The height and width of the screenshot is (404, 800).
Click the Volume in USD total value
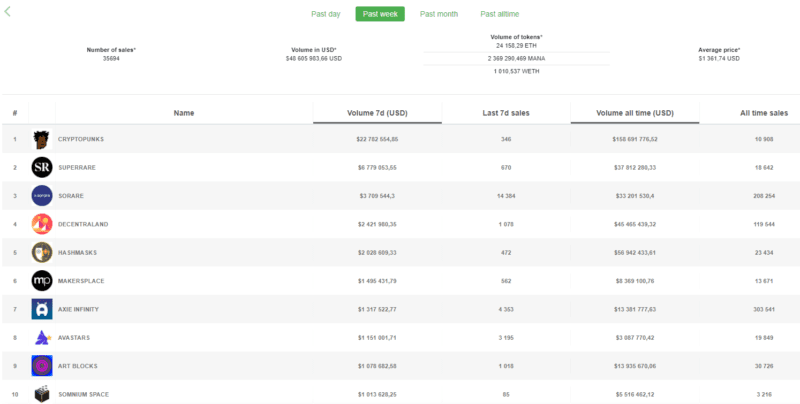coord(314,59)
